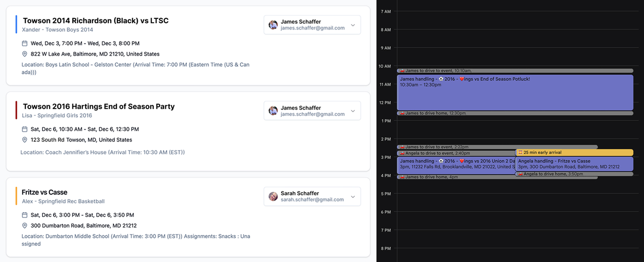Open 'Towson 2014 Richardson (Black) vs LTSC' title
The width and height of the screenshot is (644, 262).
click(x=96, y=21)
